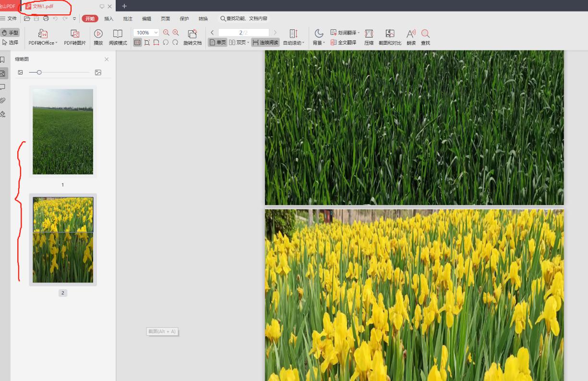This screenshot has width=588, height=381.
Task: Open the 自动滚动 auto-scroll dropdown
Action: pyautogui.click(x=294, y=37)
